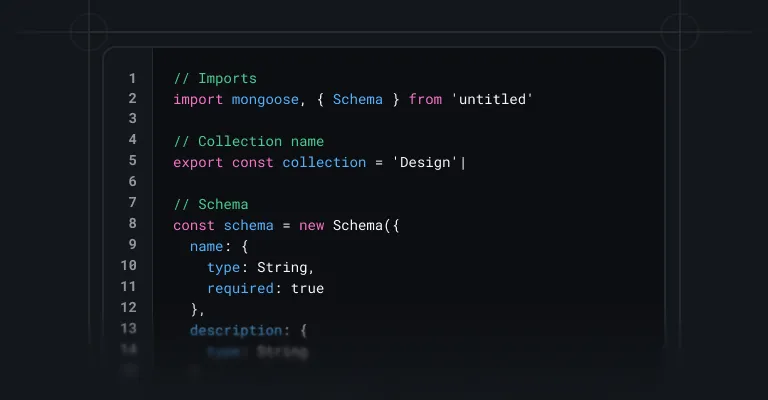Click the 'description' key on line 13
Viewport: 768px width, 400px height.
pyautogui.click(x=236, y=330)
